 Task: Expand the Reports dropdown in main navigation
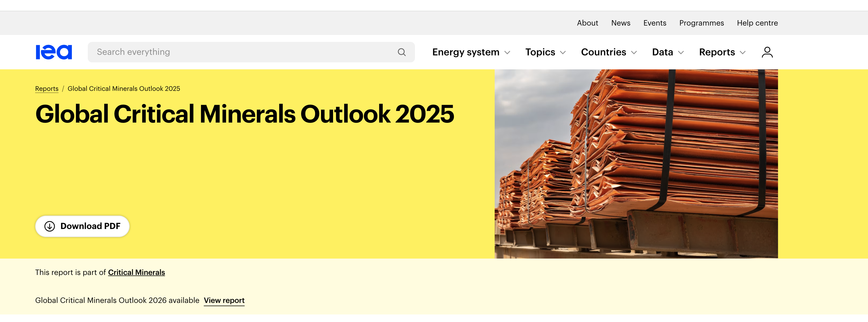point(723,52)
